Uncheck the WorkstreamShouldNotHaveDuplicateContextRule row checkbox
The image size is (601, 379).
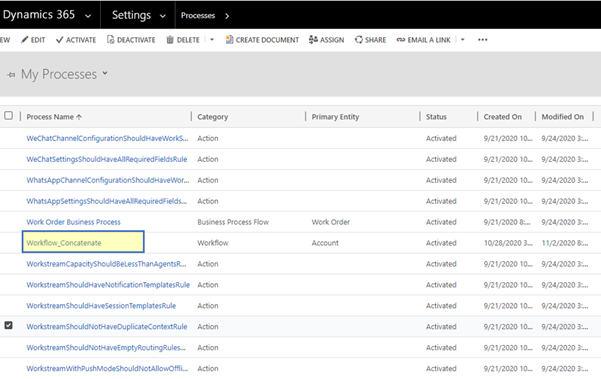point(8,325)
